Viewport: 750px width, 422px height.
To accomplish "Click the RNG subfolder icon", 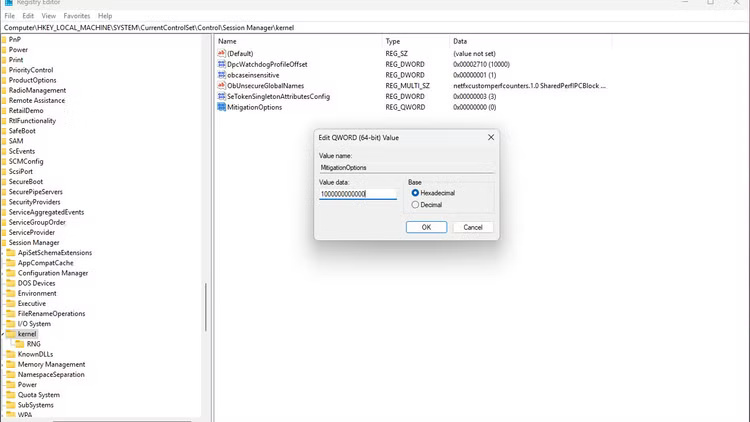I will click(x=20, y=344).
